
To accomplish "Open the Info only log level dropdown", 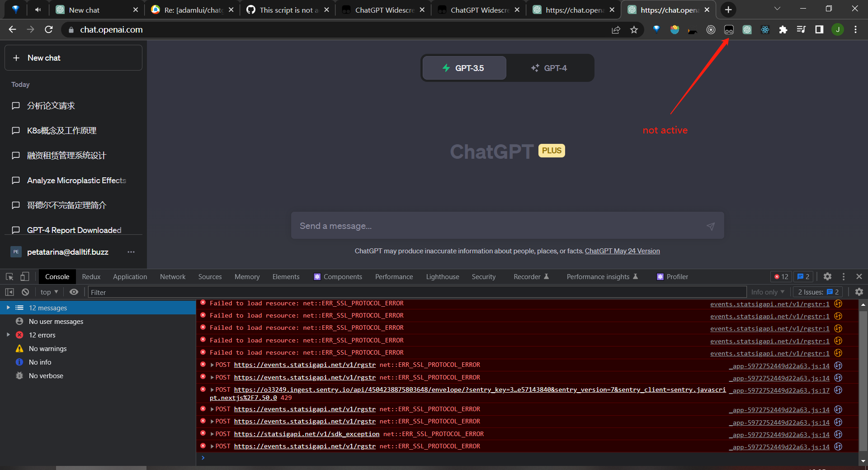I will [x=767, y=292].
